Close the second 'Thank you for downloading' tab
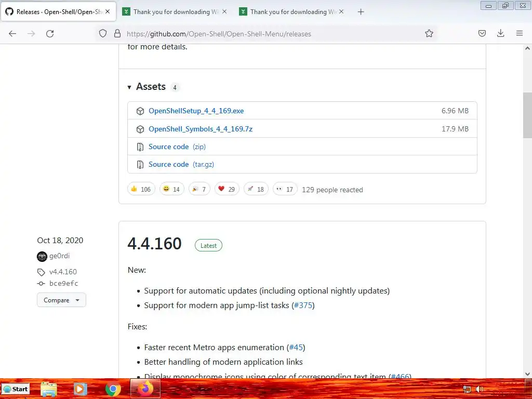532x399 pixels. tap(224, 11)
